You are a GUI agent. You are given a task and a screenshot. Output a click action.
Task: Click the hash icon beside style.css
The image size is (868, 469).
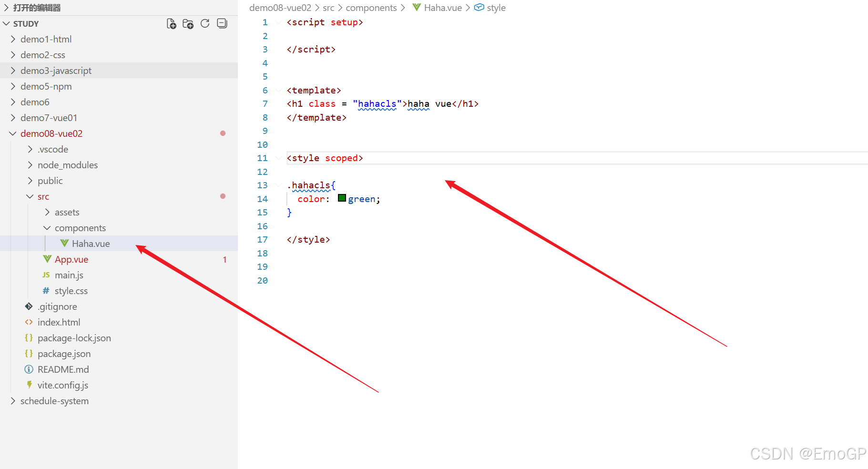[x=46, y=290]
